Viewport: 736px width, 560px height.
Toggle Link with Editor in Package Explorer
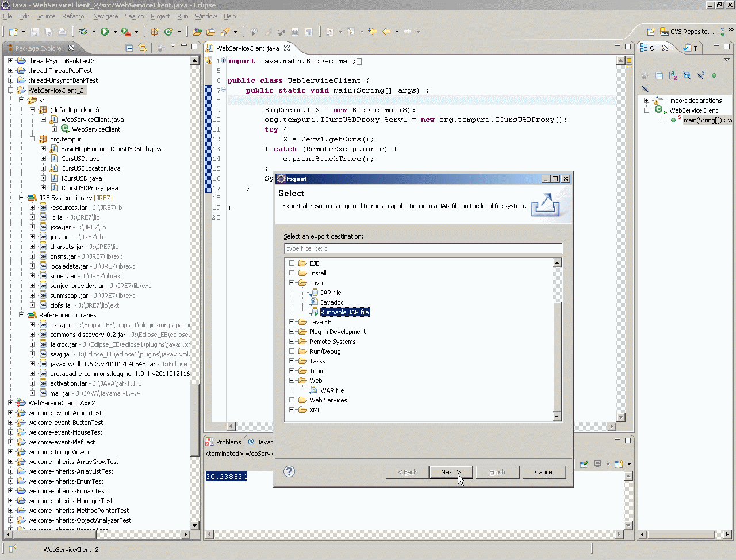[143, 48]
